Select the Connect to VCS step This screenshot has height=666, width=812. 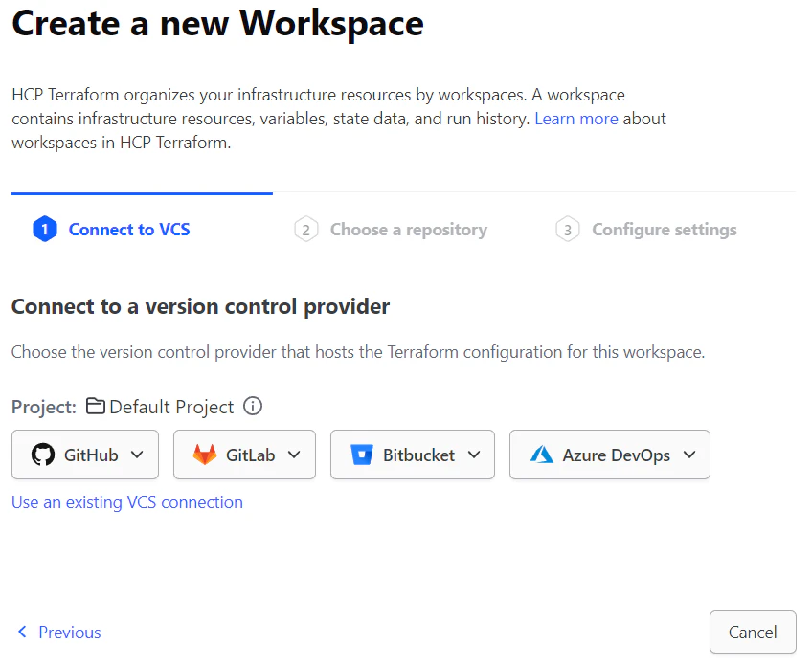click(x=129, y=230)
